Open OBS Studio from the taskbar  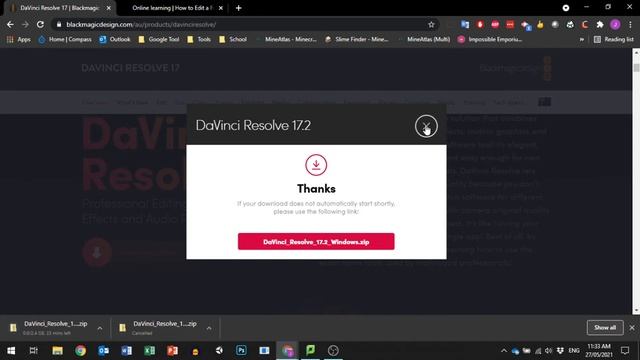click(x=333, y=351)
